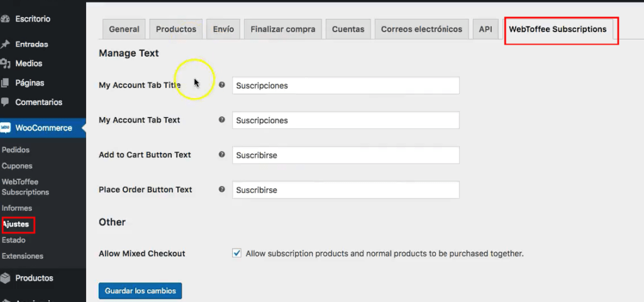The image size is (644, 302).
Task: Click the Escritorio dashboard icon
Action: pos(5,19)
